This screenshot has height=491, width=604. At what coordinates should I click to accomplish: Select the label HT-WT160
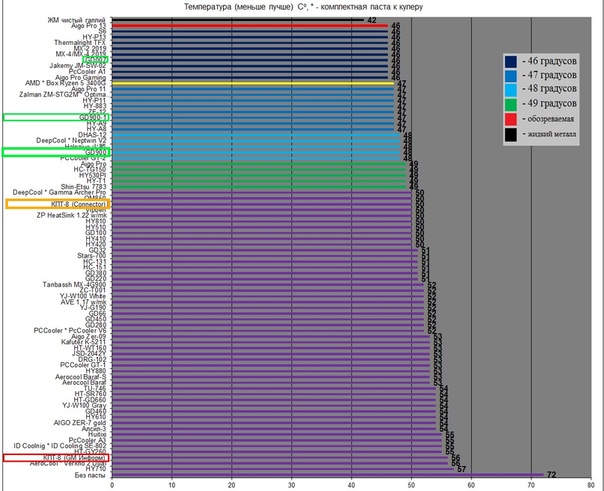(89, 348)
